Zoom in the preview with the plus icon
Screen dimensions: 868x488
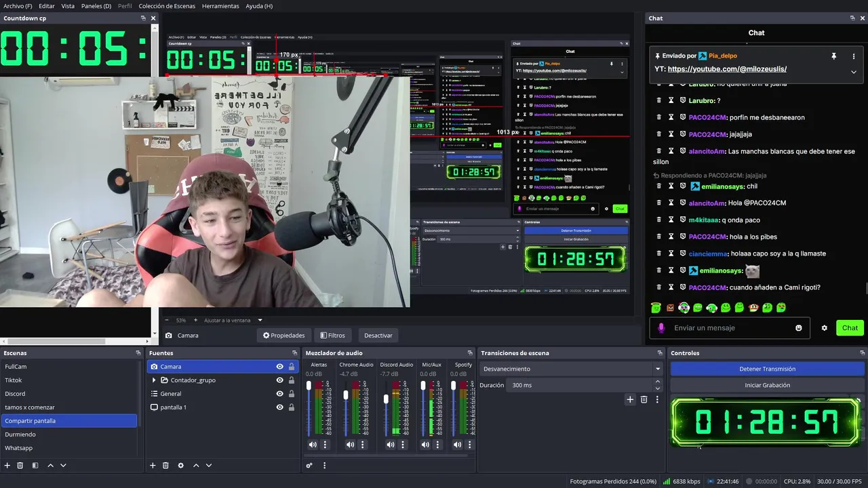point(195,320)
